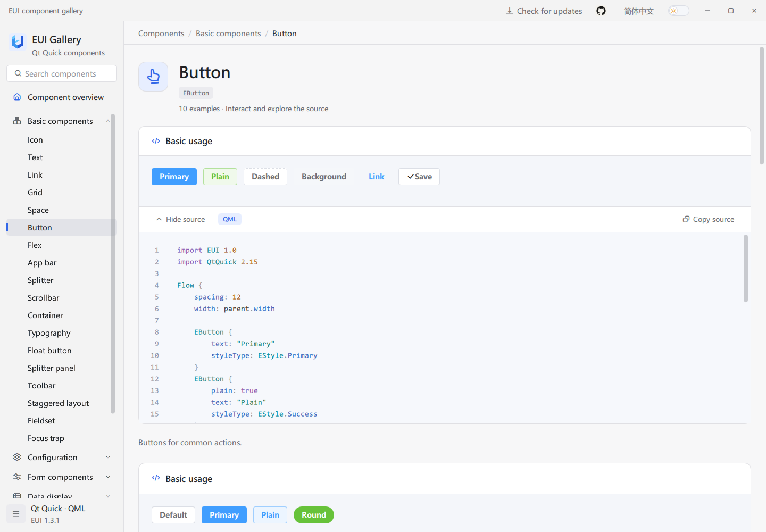
Task: Click the magnifier icon in search box
Action: click(18, 73)
